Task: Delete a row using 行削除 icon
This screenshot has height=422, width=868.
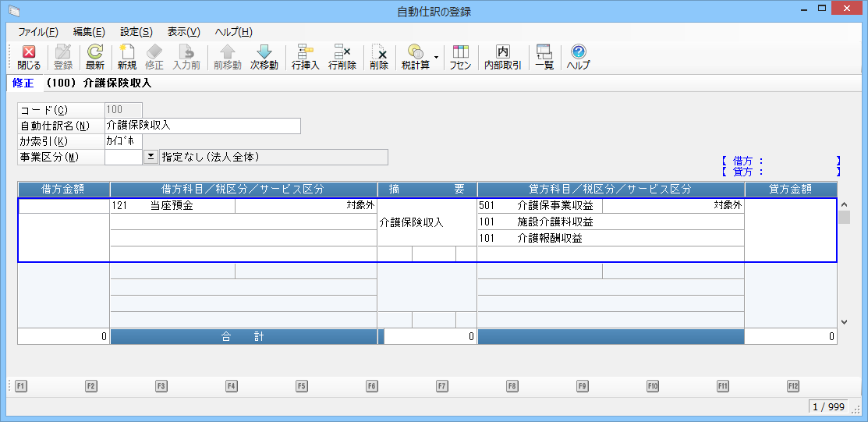Action: pos(342,58)
